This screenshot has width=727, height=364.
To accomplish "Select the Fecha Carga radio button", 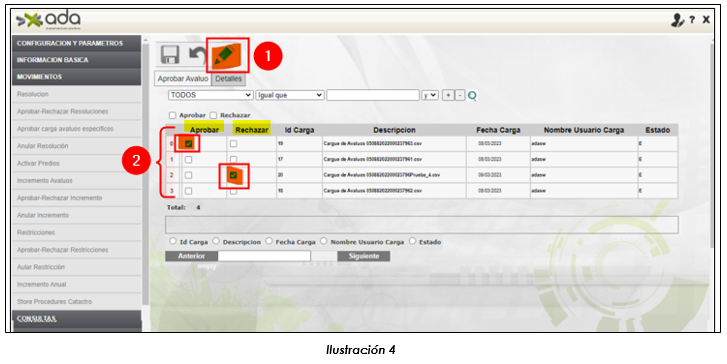I will 269,241.
